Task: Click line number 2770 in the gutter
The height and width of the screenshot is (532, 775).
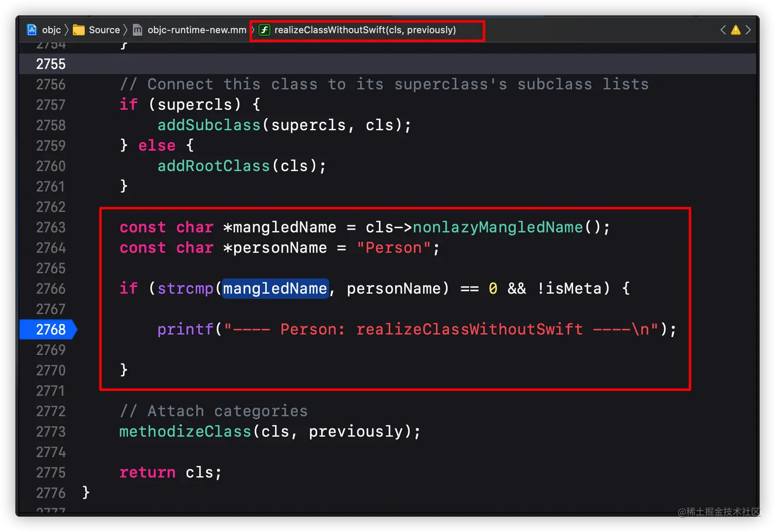Action: pos(51,371)
